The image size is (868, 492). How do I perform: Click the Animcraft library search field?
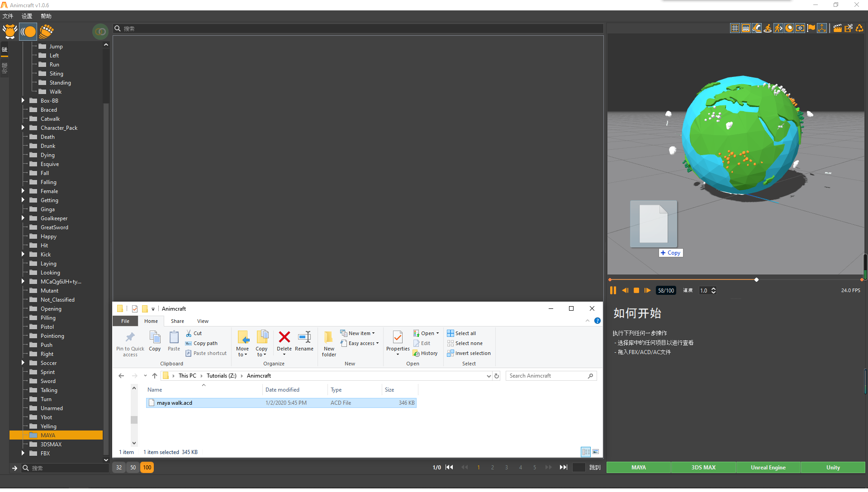pyautogui.click(x=358, y=28)
